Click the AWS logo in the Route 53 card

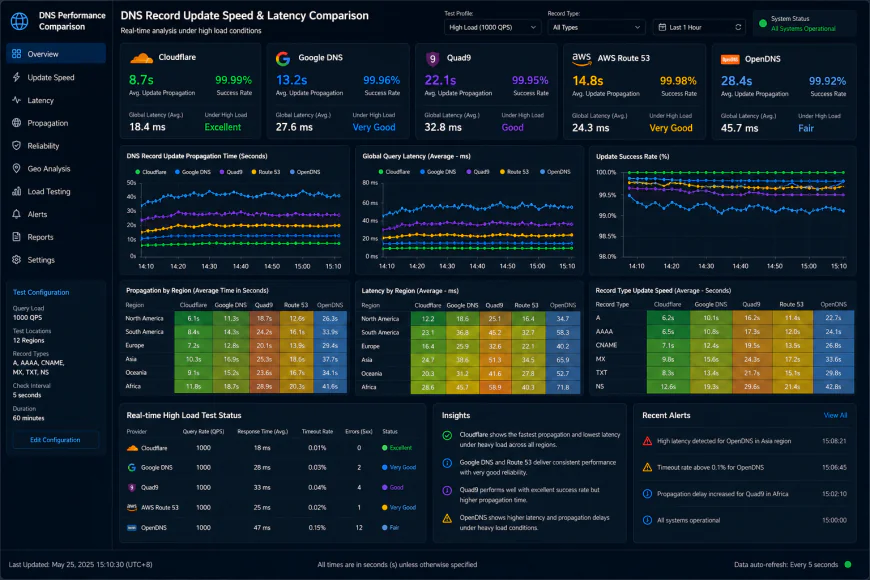[x=581, y=58]
